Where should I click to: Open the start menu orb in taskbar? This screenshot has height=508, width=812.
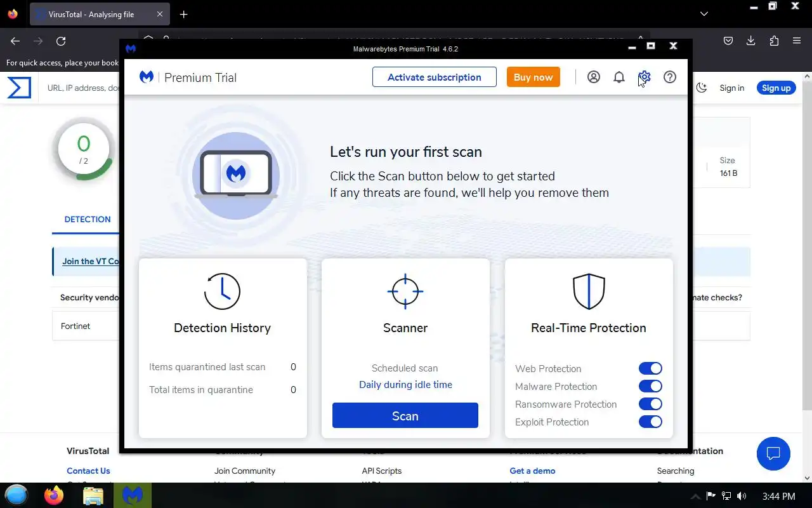[16, 495]
